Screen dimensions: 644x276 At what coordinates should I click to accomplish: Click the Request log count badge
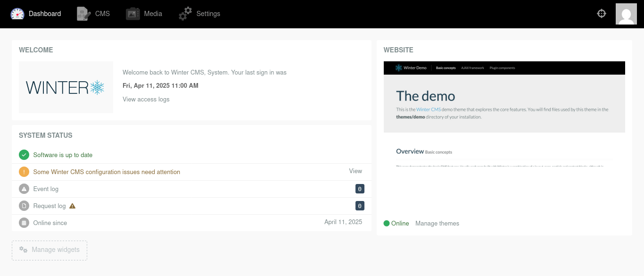(360, 206)
